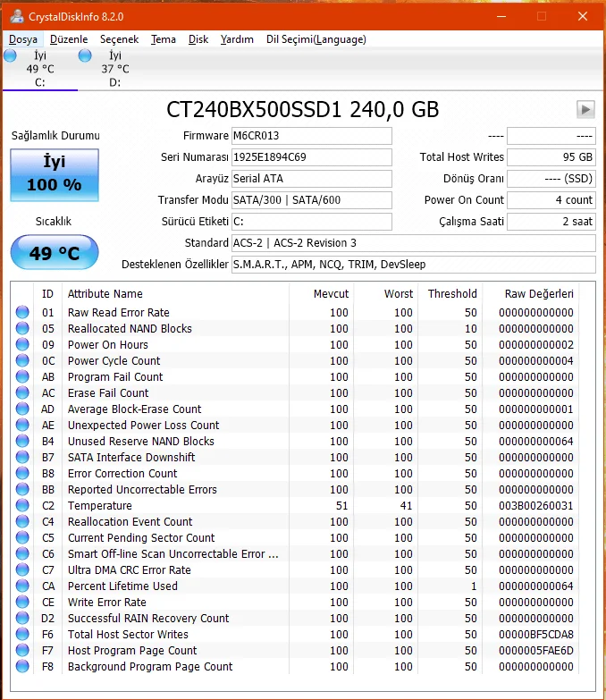
Task: Click the Power On Count value 4 count
Action: [551, 200]
